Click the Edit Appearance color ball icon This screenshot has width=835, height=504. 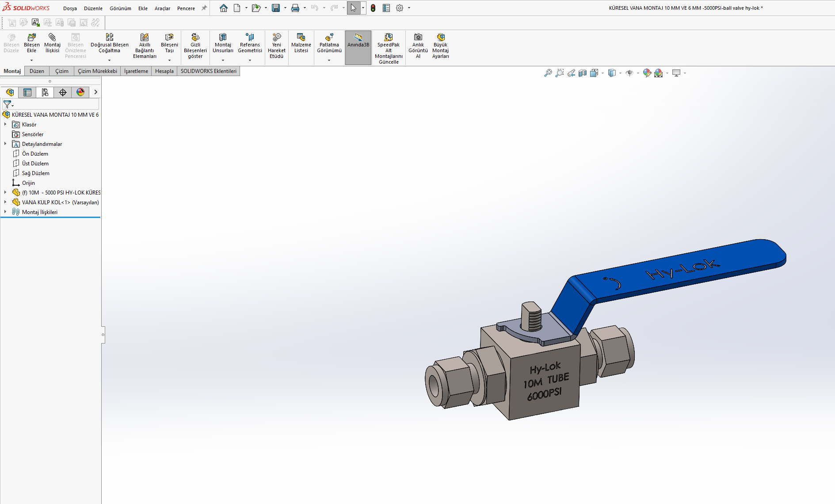click(647, 73)
